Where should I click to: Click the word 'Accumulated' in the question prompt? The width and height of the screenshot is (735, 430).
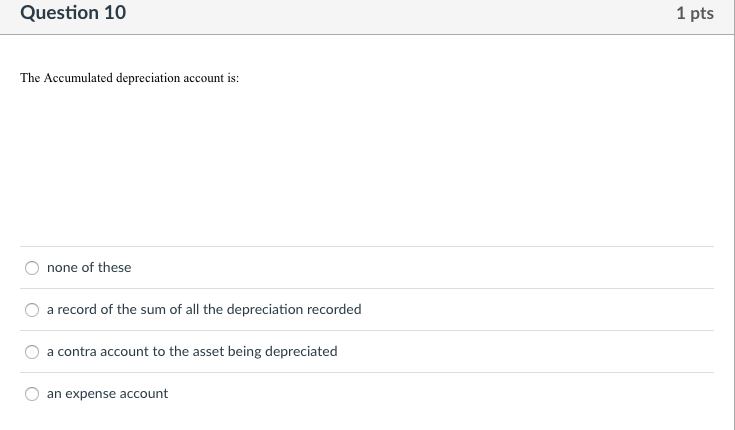point(78,78)
